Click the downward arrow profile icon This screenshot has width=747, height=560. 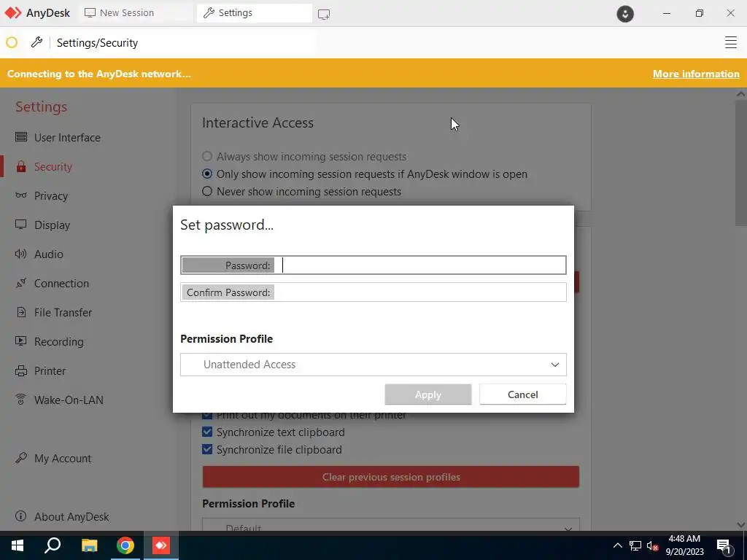pos(625,14)
